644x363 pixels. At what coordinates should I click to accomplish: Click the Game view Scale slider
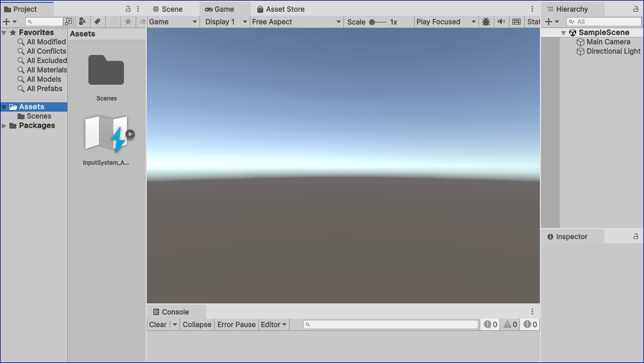point(378,22)
